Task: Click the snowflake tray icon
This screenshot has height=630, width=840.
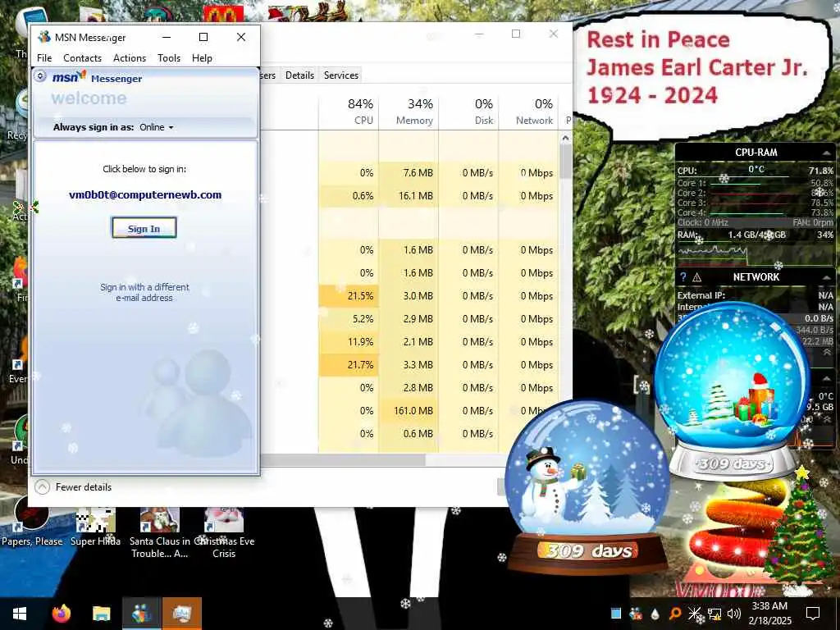Action: [x=694, y=614]
